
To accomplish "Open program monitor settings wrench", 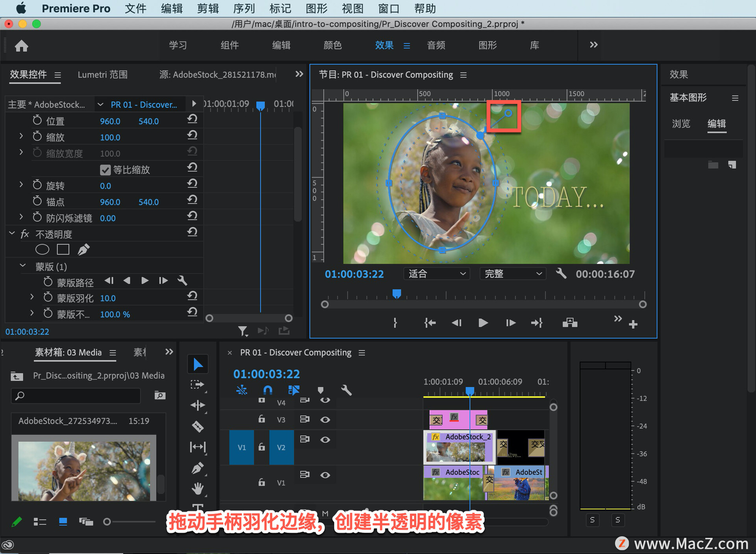I will tap(561, 273).
